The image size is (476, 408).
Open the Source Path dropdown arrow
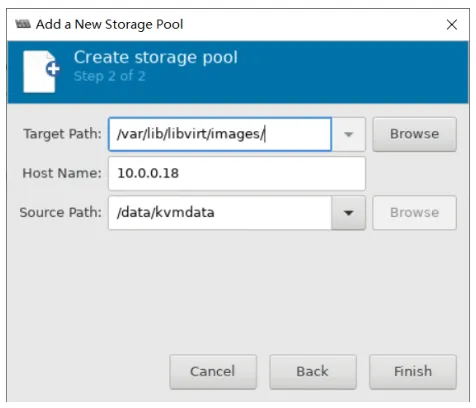tap(348, 213)
